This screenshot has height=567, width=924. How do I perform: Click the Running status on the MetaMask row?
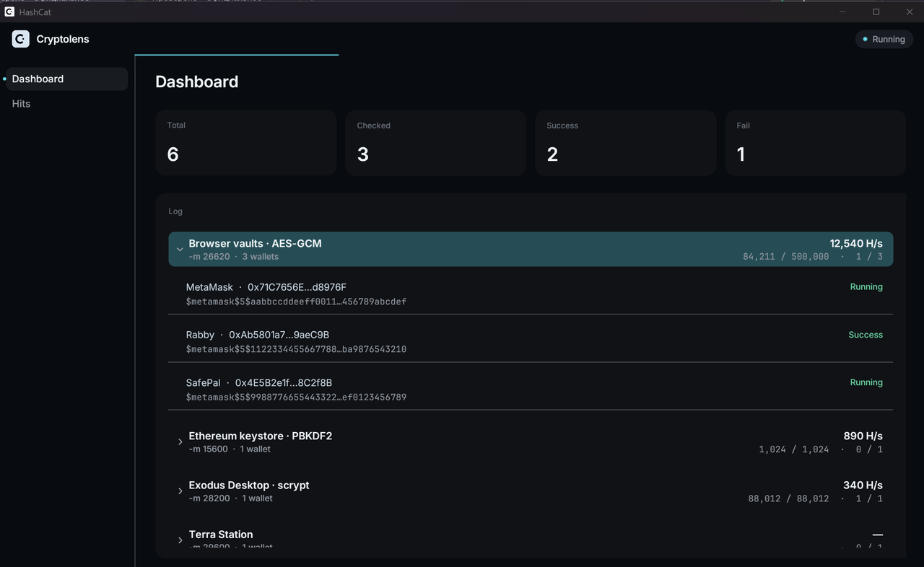[866, 287]
